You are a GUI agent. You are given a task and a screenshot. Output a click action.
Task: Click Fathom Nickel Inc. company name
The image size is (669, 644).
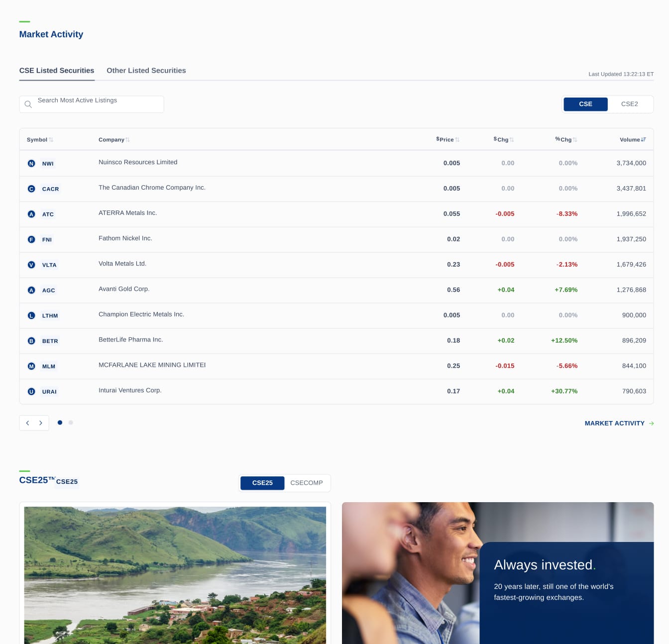point(125,238)
